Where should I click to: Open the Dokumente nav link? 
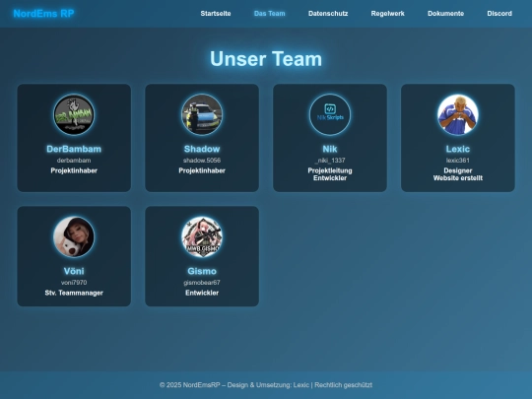(x=446, y=14)
